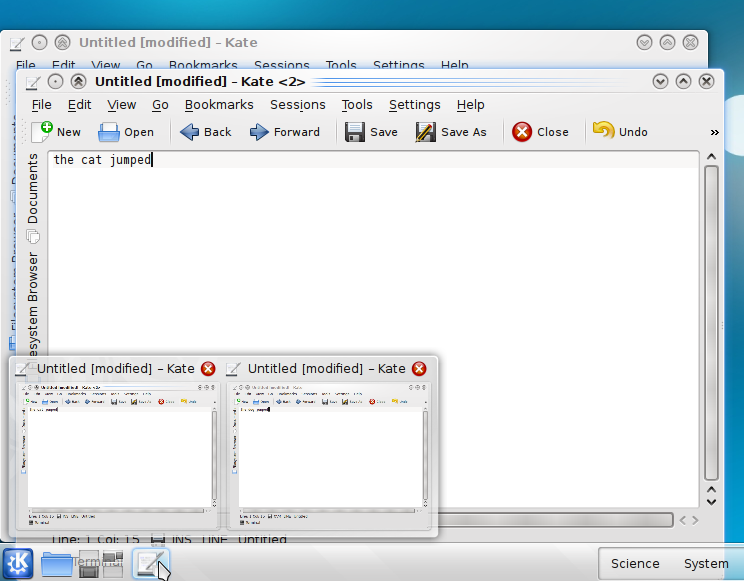
Task: Open the Settings menu in Kate <2>
Action: click(x=415, y=104)
